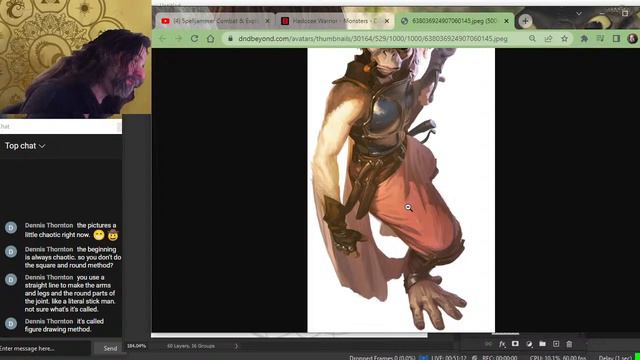Share this page from the address bar
The height and width of the screenshot is (360, 640).
(x=548, y=38)
